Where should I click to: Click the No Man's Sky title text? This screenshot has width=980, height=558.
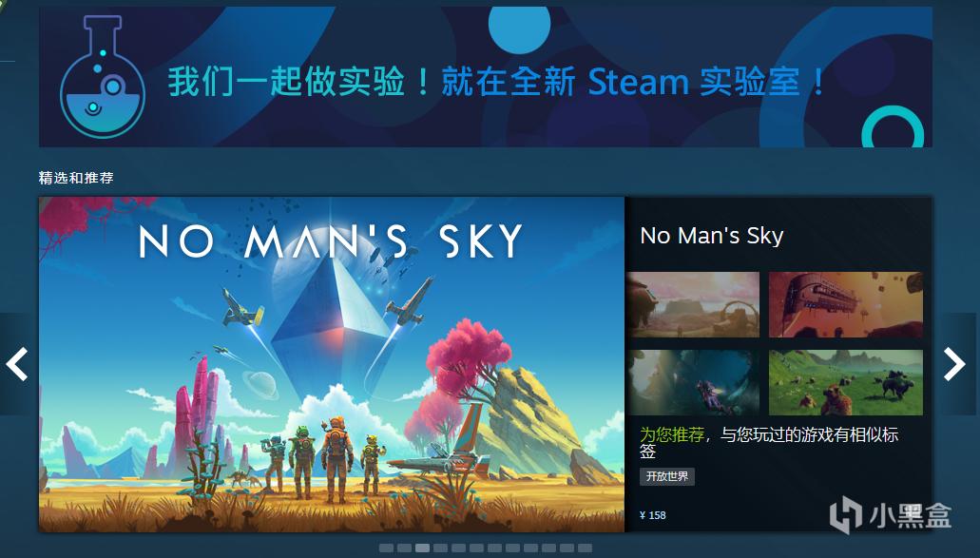click(x=711, y=236)
